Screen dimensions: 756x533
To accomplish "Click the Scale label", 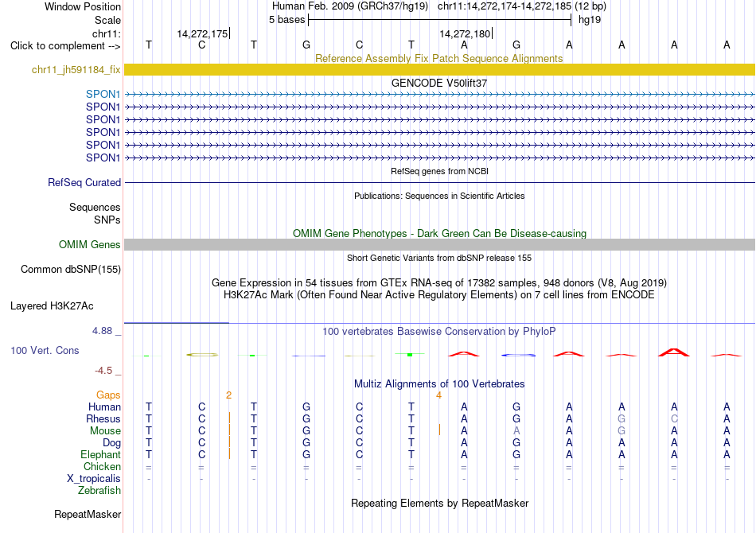I will [108, 20].
